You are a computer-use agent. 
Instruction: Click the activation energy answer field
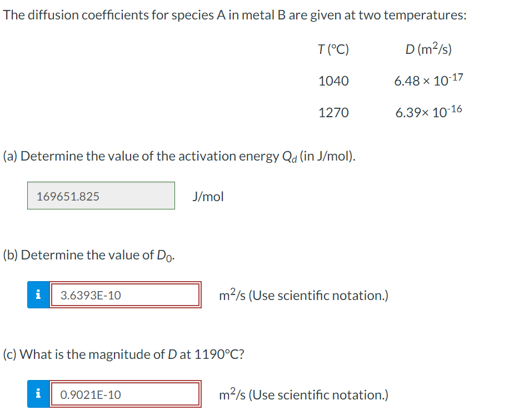[x=101, y=196]
